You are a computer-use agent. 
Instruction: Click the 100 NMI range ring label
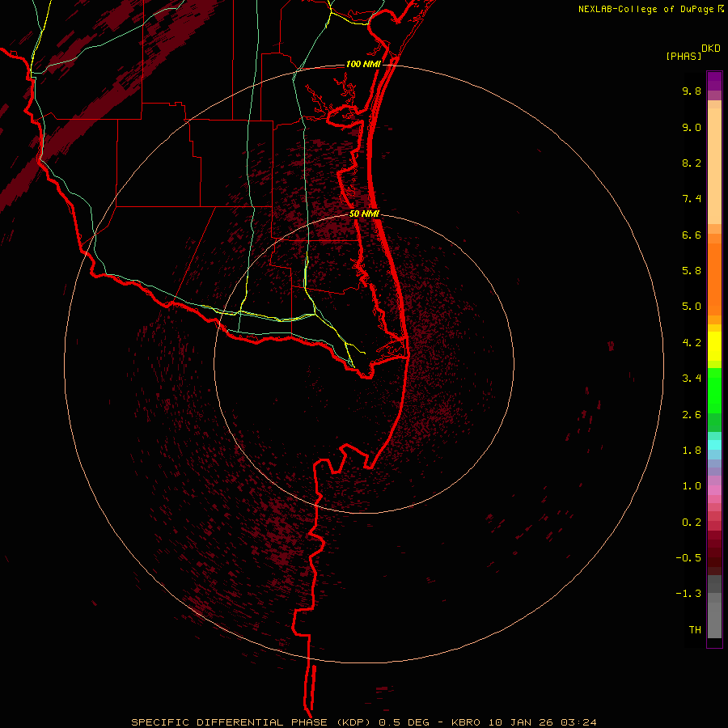pyautogui.click(x=363, y=64)
